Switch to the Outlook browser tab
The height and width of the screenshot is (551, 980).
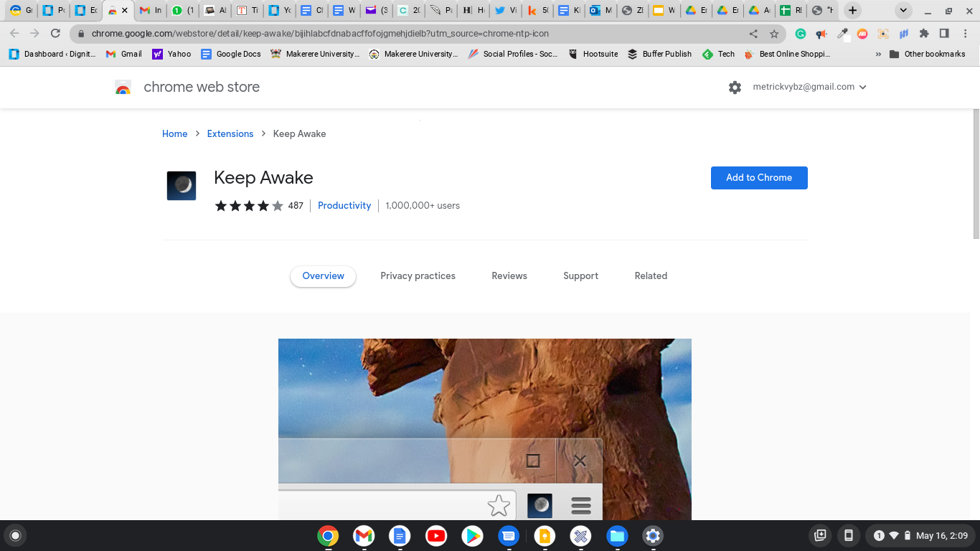600,11
